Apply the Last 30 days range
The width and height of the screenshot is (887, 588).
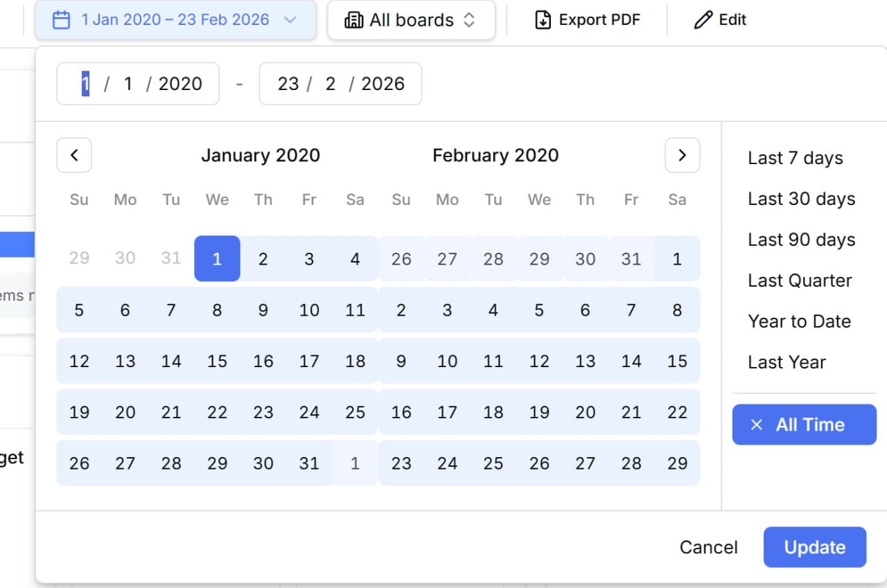click(800, 199)
